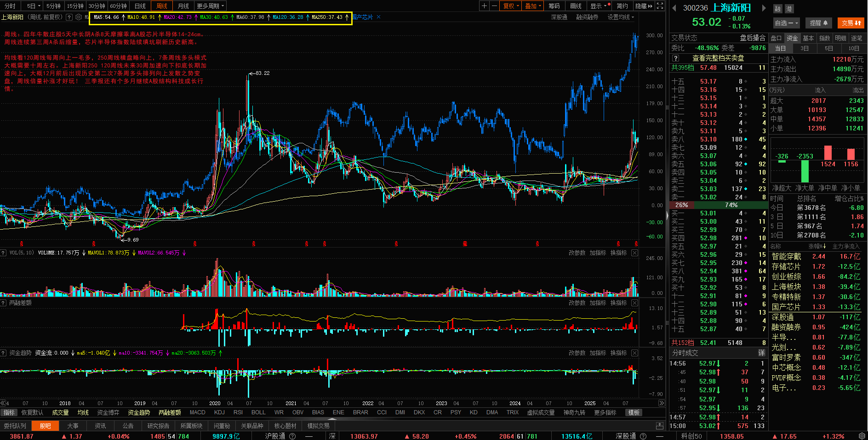Open help for VOL indicator
This screenshot has height=440, width=868.
(3, 253)
